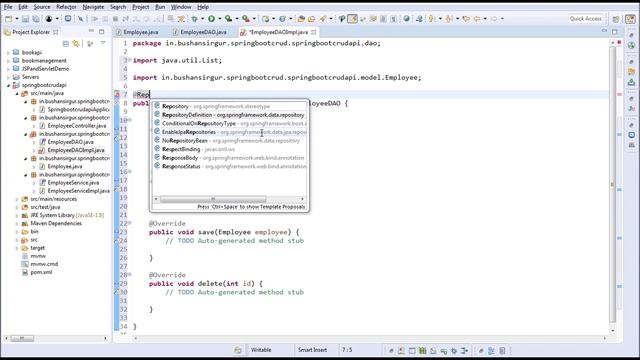640x360 pixels.
Task: Collapse folding marker on line 22 Override
Action: [x=130, y=223]
